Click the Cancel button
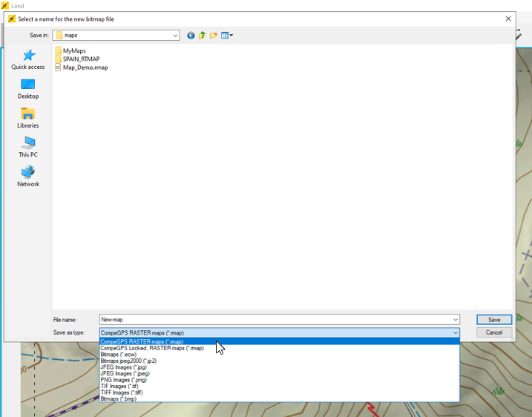 494,332
